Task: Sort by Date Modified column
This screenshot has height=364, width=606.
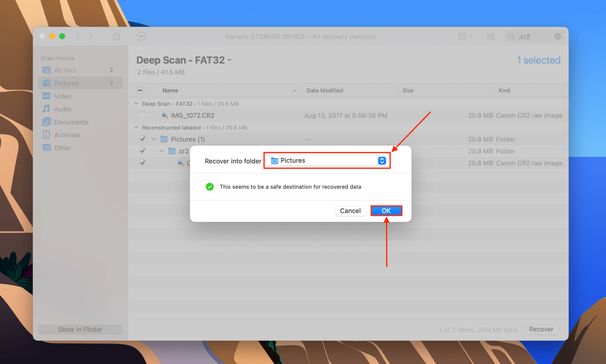Action: point(325,90)
